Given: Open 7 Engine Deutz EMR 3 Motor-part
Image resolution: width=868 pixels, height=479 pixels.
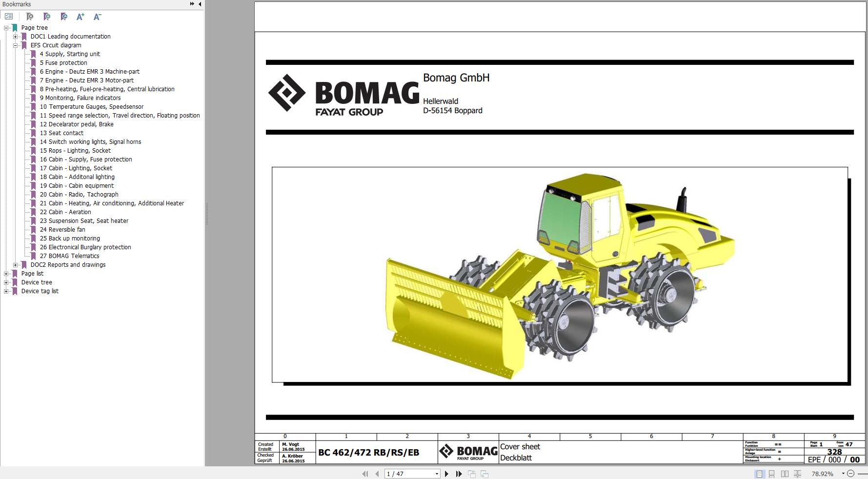Looking at the screenshot, I should (87, 80).
